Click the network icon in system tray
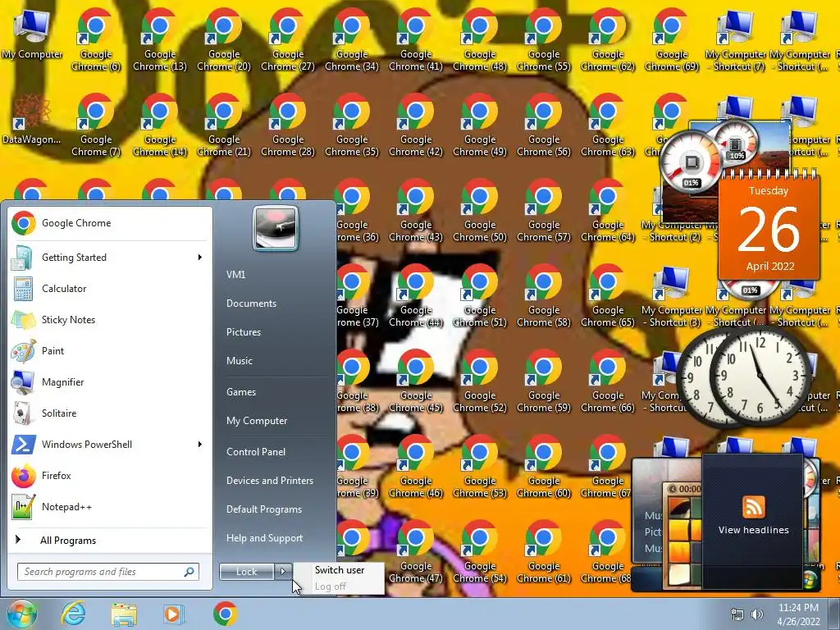 pos(737,614)
